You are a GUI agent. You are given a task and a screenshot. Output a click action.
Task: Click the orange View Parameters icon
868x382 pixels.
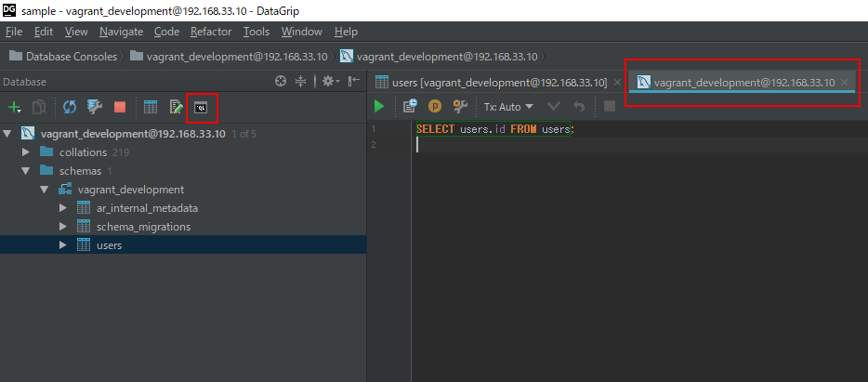coord(435,106)
